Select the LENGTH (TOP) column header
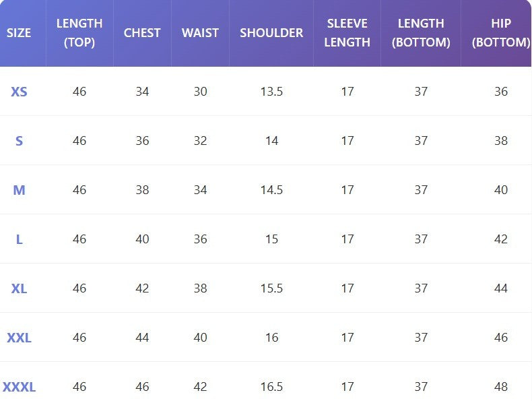Image resolution: width=532 pixels, height=401 pixels. [x=79, y=32]
